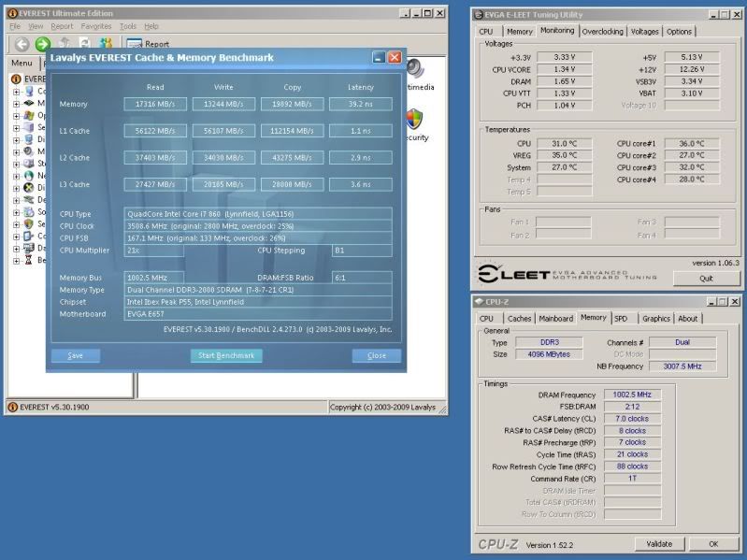Expand the Server tree node
This screenshot has width=747, height=560.
coord(16,128)
